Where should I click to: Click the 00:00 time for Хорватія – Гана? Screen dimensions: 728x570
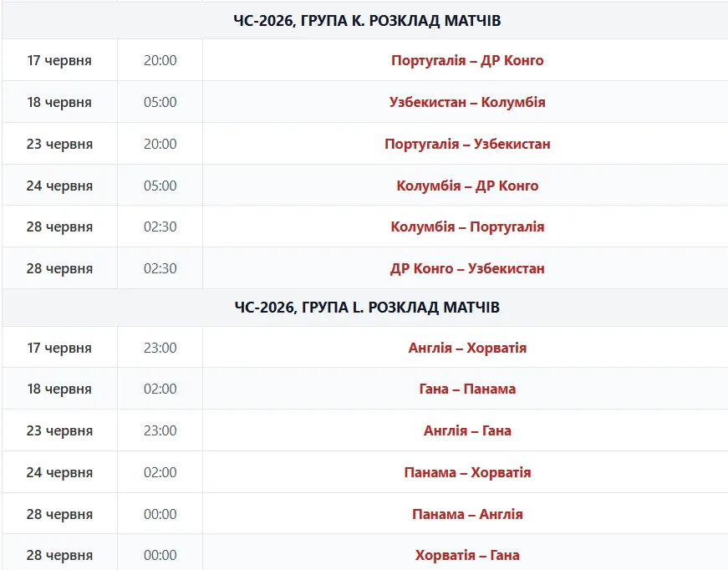(x=160, y=555)
